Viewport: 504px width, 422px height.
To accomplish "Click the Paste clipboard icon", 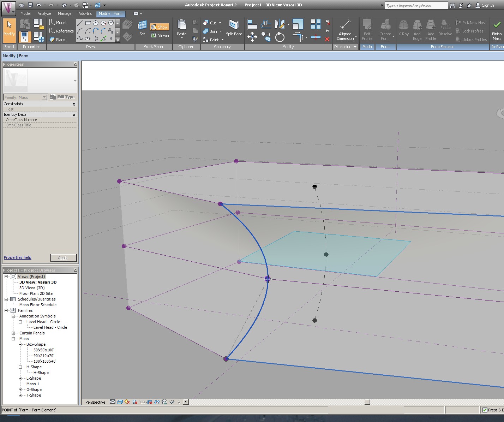I will [x=182, y=28].
